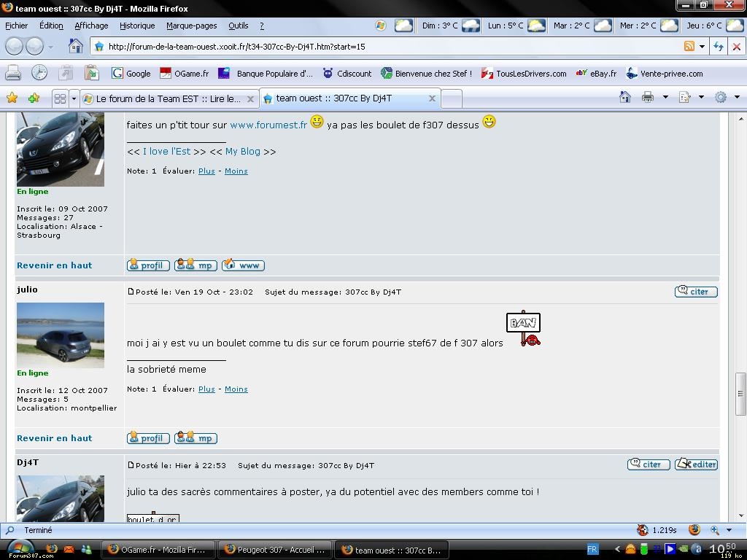Click the red stop loading X icon
The image size is (747, 560).
point(737,47)
